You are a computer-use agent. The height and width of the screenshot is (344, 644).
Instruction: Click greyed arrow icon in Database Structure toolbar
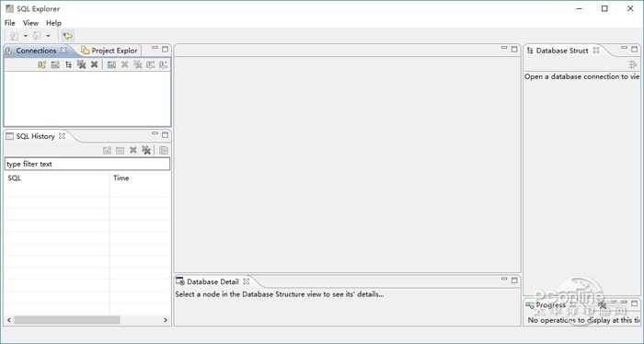(633, 64)
